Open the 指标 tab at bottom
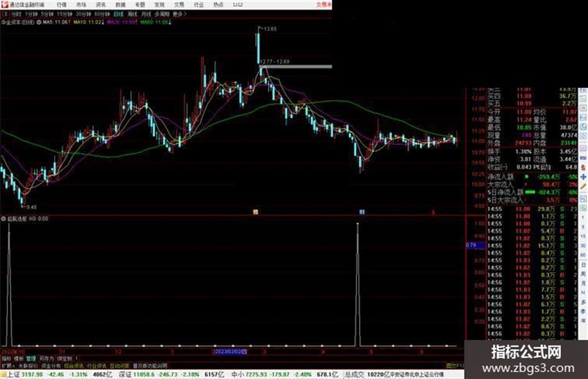Screen dimensions: 588x379 tap(6, 358)
